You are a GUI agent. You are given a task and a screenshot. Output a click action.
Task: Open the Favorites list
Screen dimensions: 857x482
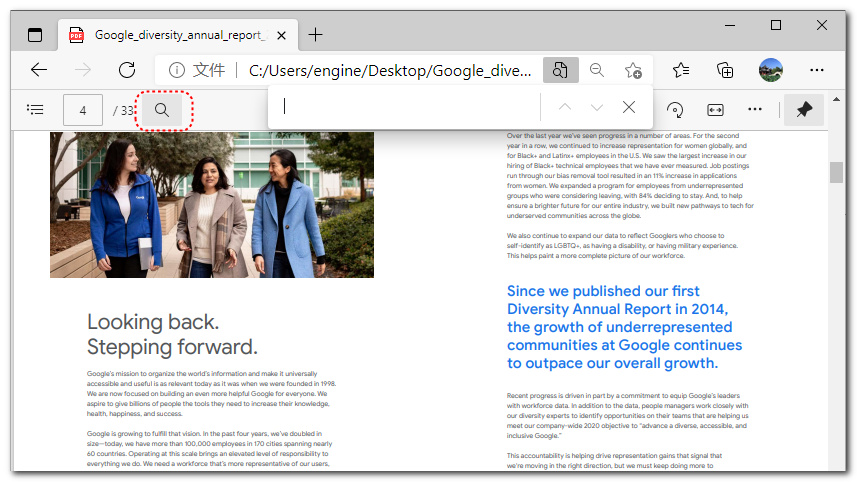pos(681,70)
